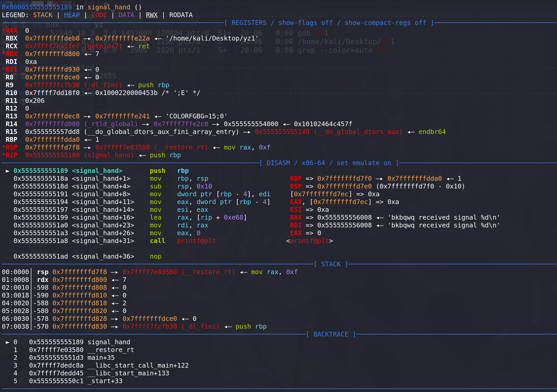
Task: Select the mov rdi, rax instruction
Action: 179,225
